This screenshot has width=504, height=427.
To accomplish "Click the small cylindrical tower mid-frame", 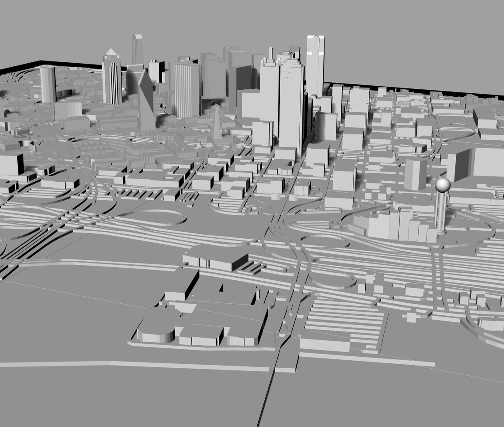I will 324,126.
